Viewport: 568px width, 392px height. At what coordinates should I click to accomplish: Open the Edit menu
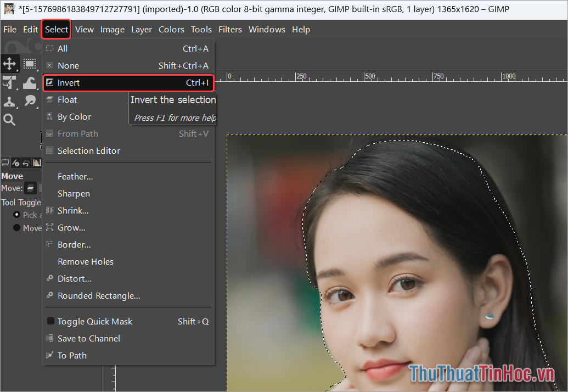point(30,29)
